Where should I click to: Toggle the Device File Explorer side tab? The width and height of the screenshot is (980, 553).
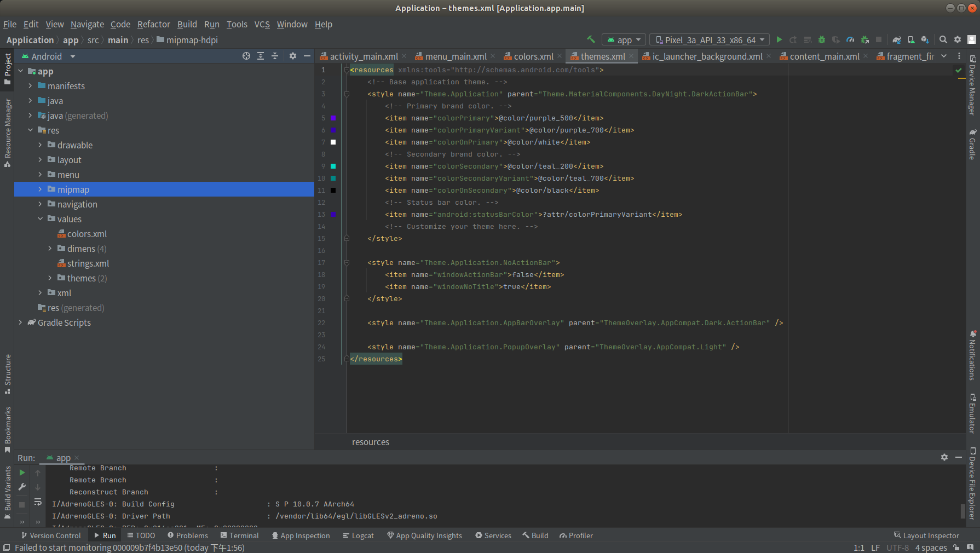click(972, 483)
